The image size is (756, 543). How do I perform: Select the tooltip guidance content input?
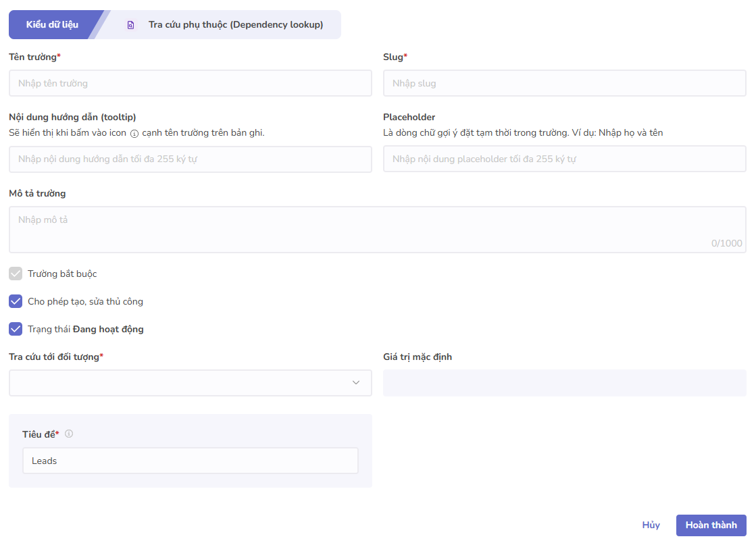tap(190, 159)
